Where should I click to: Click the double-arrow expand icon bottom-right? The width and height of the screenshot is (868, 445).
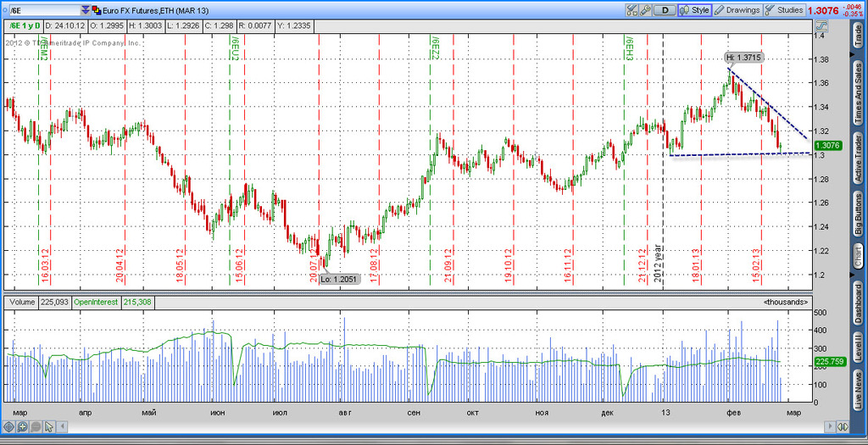pyautogui.click(x=843, y=426)
